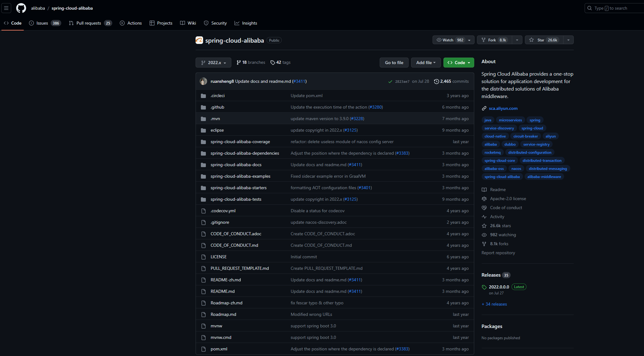This screenshot has height=356, width=644.
Task: Click the .circleci folder icon
Action: coord(203,96)
